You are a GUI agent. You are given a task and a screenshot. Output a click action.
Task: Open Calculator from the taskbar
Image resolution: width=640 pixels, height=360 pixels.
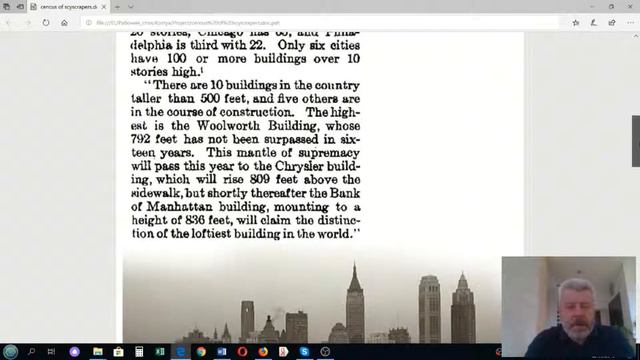139,351
